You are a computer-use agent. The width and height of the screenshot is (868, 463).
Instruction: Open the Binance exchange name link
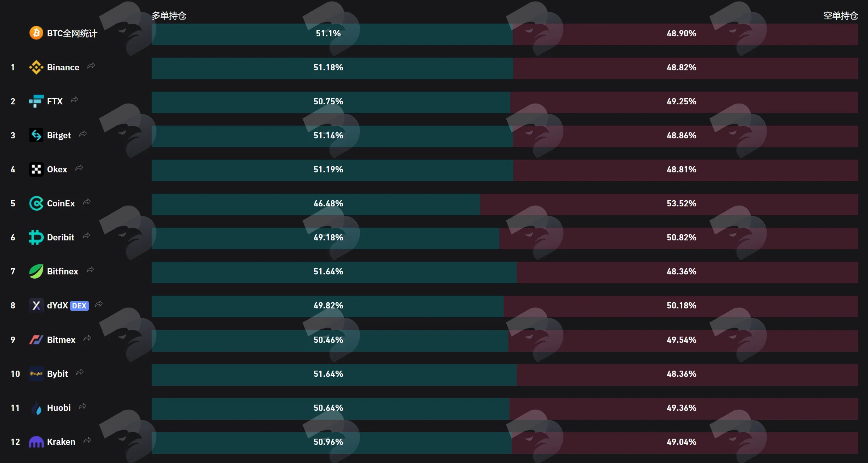pyautogui.click(x=63, y=67)
